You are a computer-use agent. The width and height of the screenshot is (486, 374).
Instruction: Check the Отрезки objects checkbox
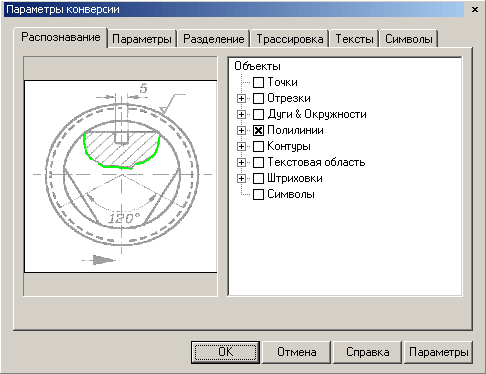[258, 98]
